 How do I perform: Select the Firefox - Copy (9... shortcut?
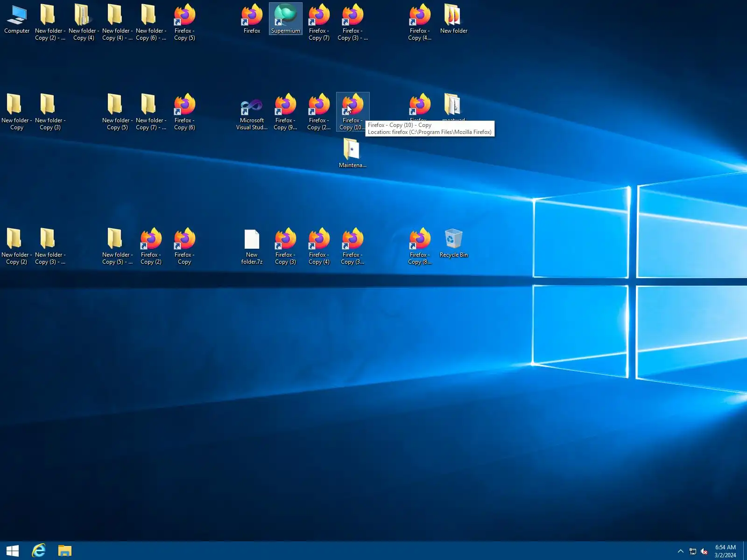285,112
